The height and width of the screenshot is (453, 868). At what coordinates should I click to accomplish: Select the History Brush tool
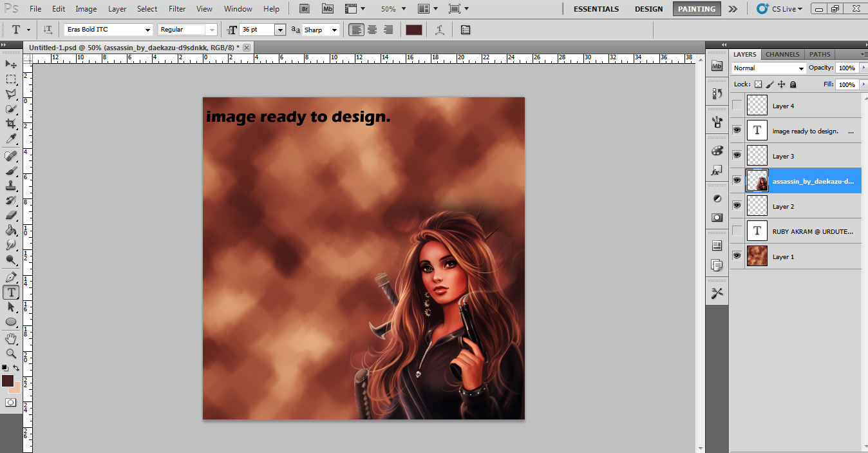[x=11, y=200]
